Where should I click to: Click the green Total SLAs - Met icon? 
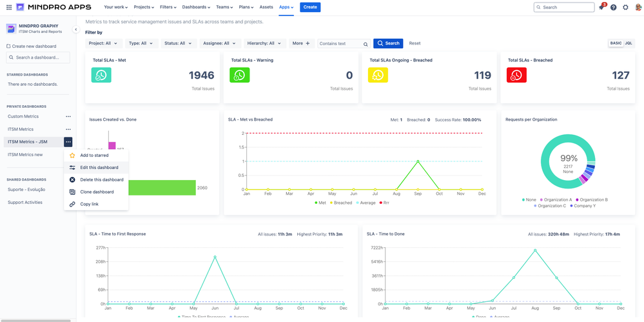click(x=101, y=75)
